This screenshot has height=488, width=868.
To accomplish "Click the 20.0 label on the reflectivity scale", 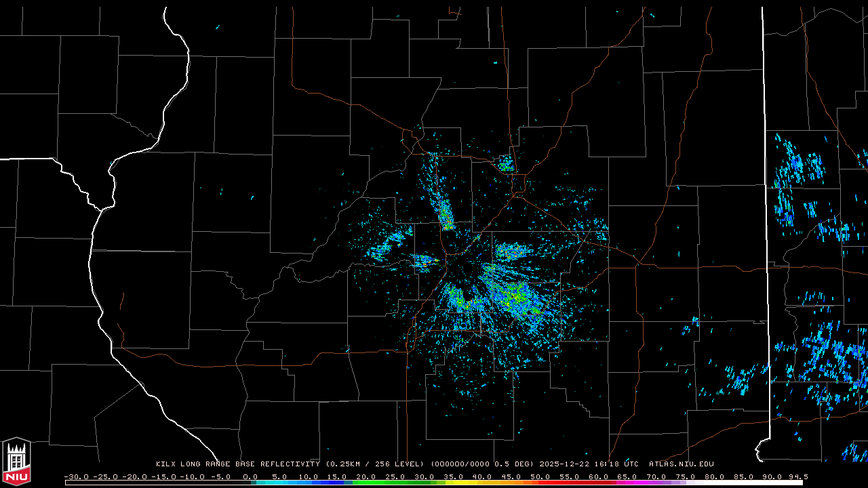I will [366, 476].
